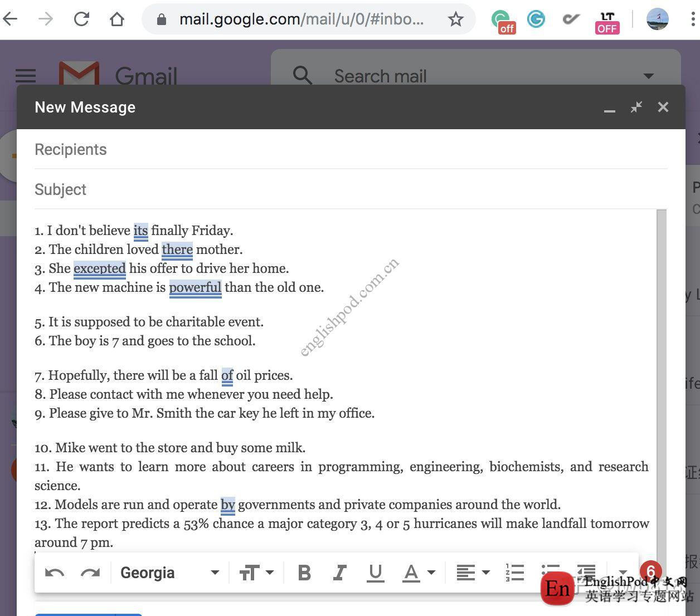Viewport: 700px width, 616px height.
Task: Open the text color picker
Action: tap(418, 573)
